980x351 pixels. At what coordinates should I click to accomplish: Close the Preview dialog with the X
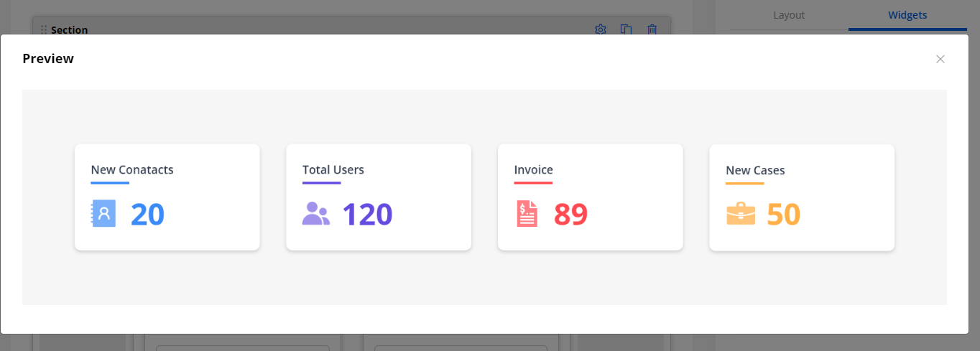click(940, 59)
